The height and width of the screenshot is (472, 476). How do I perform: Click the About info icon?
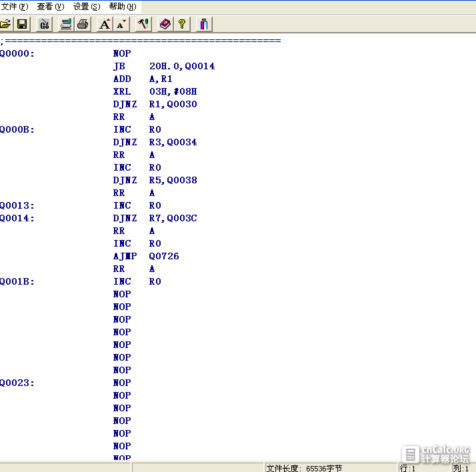click(x=204, y=24)
